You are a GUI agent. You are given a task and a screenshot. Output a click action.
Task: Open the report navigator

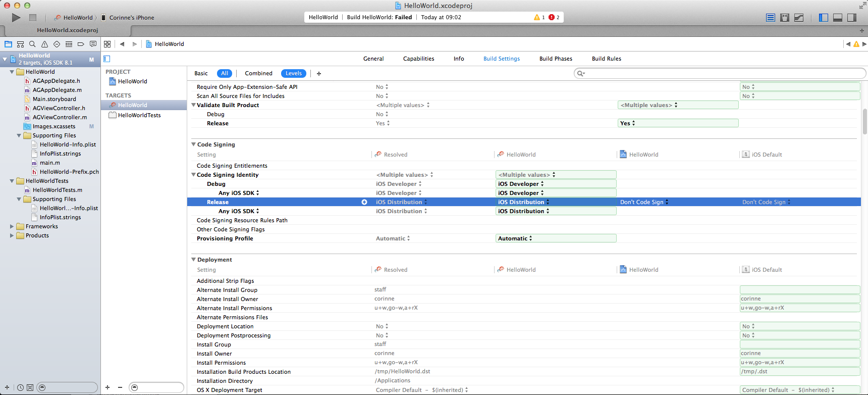click(93, 44)
